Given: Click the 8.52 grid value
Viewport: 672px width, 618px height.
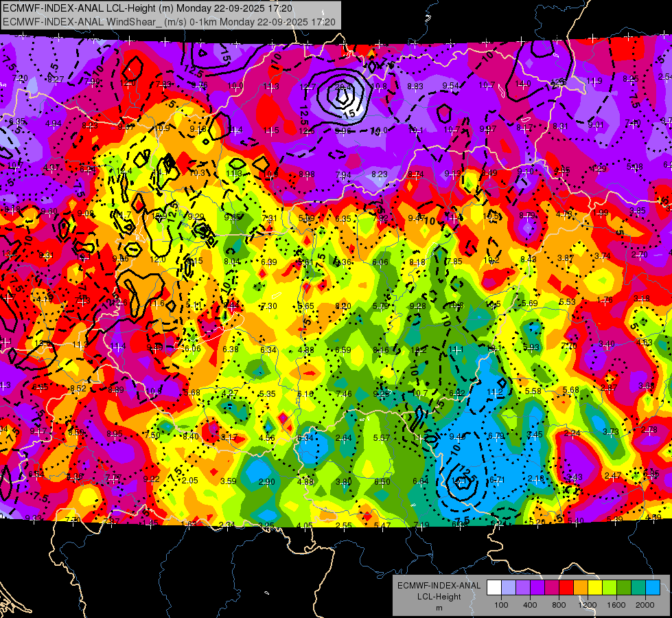Looking at the screenshot, I should point(78,389).
